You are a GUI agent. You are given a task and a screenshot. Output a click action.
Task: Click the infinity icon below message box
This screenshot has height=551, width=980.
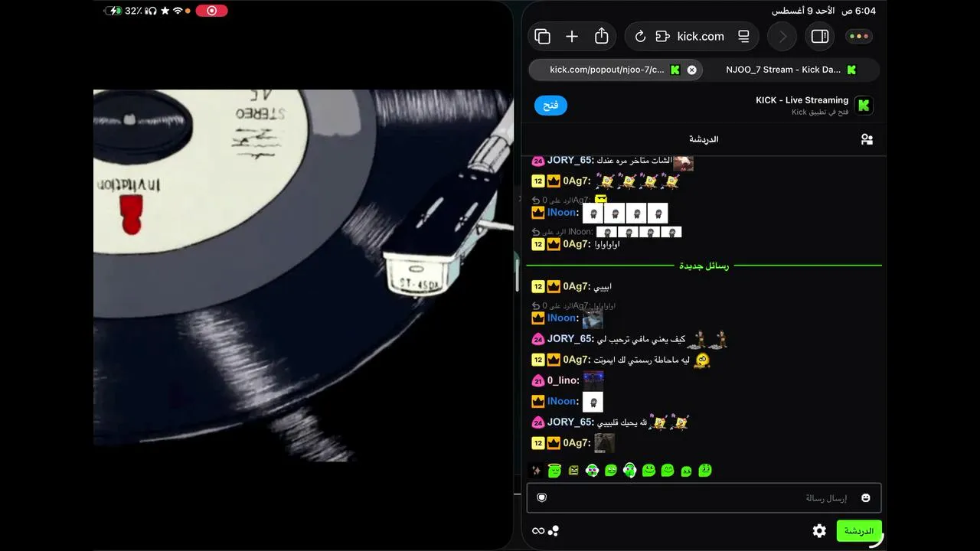tap(537, 531)
